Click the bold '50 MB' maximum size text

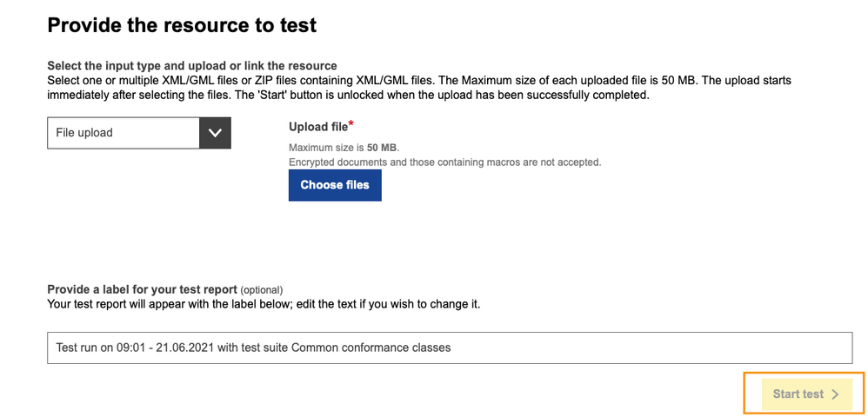[382, 148]
